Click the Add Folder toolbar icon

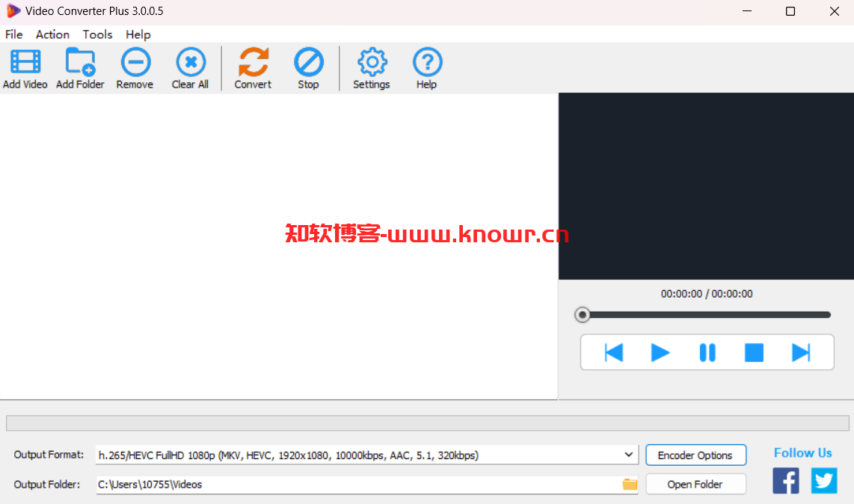80,62
